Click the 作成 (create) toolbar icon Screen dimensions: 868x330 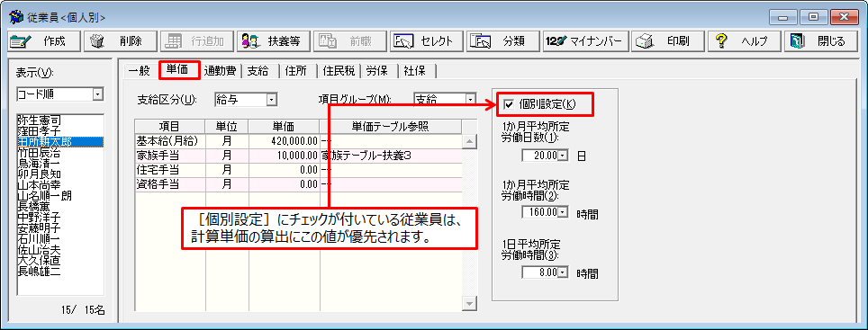tap(21, 40)
